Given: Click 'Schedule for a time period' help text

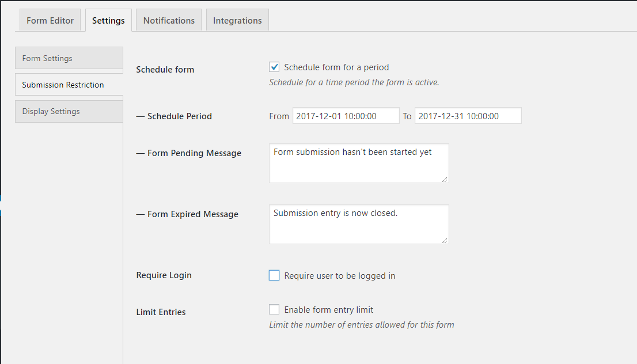Looking at the screenshot, I should pos(354,82).
